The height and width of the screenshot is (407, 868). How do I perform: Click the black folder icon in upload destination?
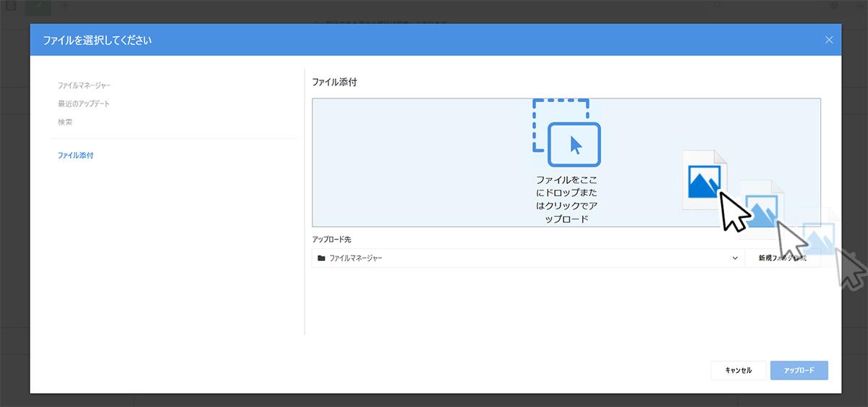[x=321, y=258]
